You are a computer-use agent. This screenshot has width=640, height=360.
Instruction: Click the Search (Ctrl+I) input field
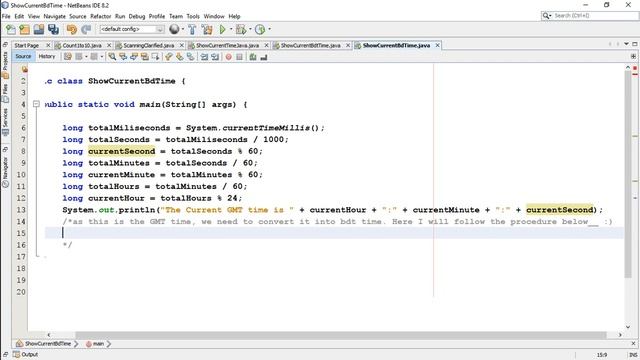(x=594, y=16)
